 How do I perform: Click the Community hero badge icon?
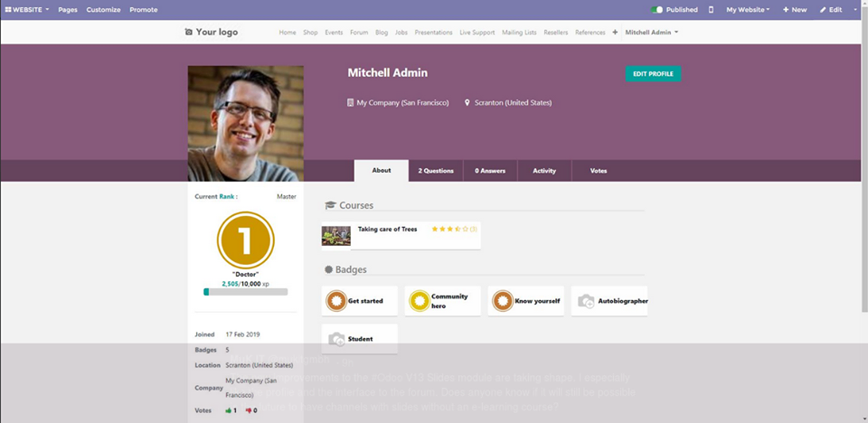coord(419,301)
